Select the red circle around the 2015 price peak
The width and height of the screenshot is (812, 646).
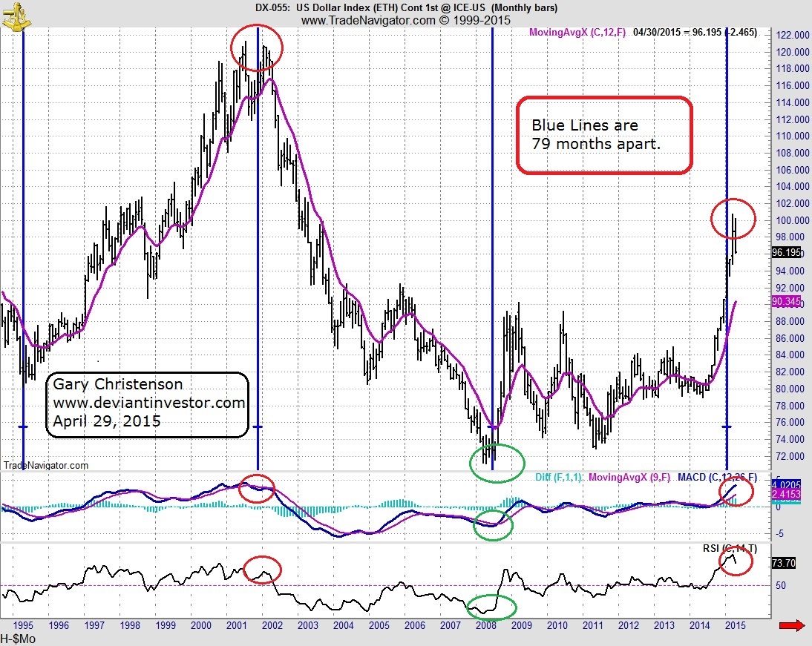733,219
